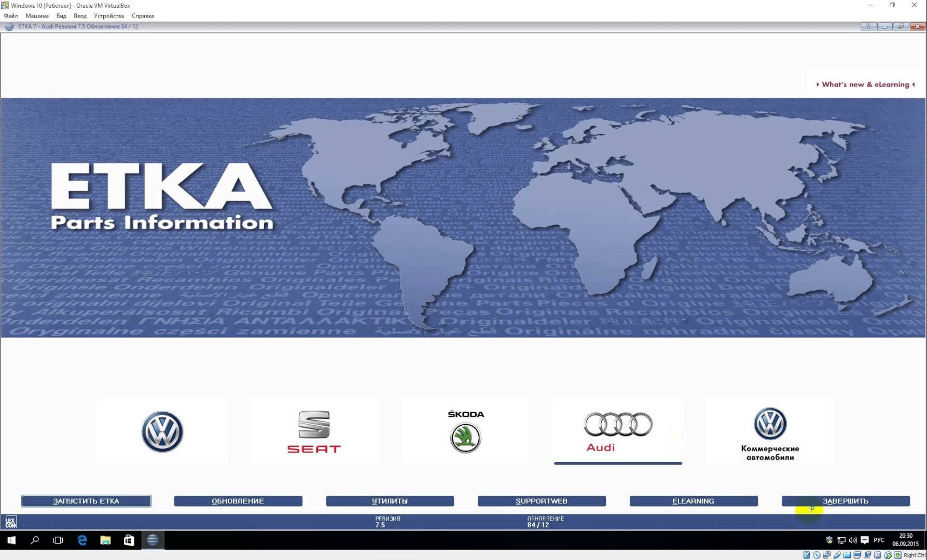Click the VirtualBox mouse integration indicator
Image resolution: width=927 pixels, height=560 pixels.
pyautogui.click(x=888, y=555)
